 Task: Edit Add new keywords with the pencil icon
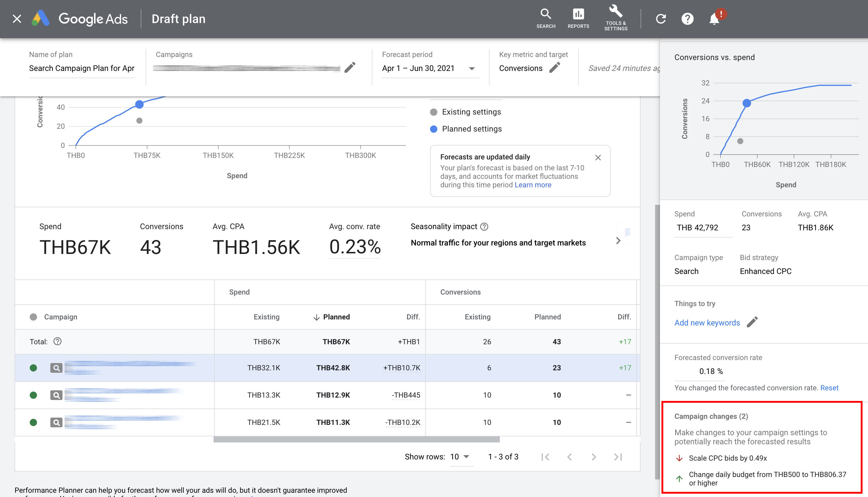[752, 322]
